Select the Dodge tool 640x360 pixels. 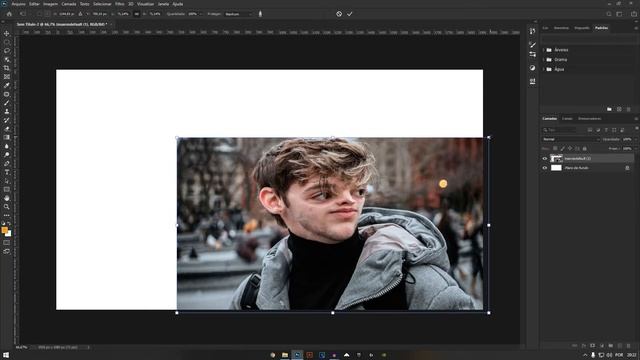coord(7,155)
